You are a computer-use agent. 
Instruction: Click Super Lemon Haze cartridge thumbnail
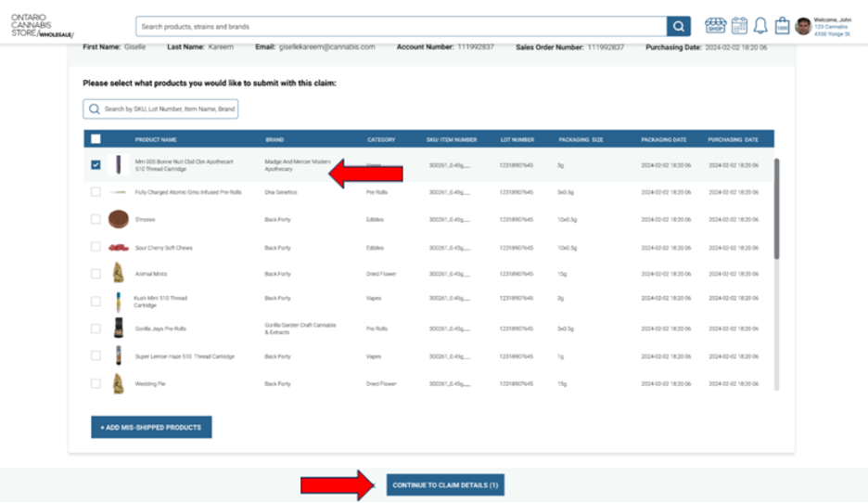click(118, 355)
